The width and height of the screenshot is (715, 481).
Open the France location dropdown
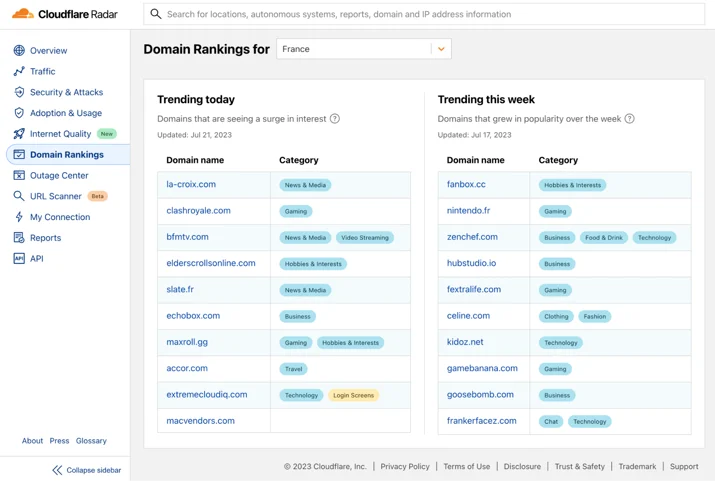pyautogui.click(x=364, y=49)
